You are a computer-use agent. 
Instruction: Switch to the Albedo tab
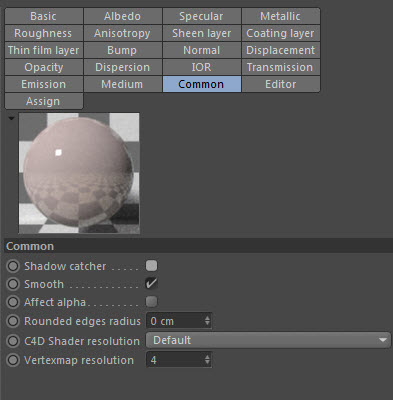pos(122,16)
